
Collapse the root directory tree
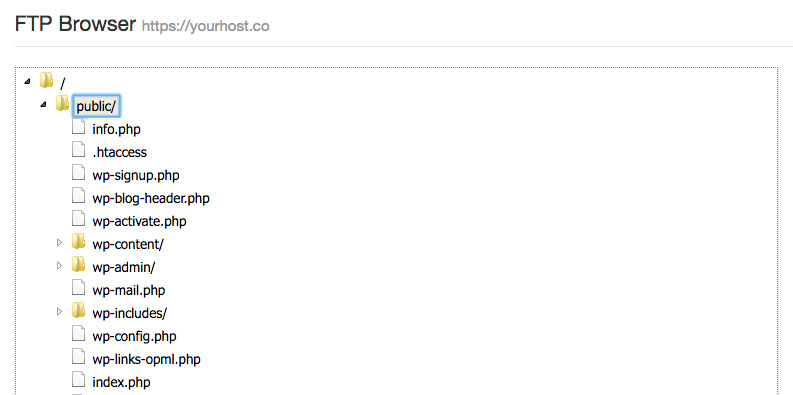[27, 81]
